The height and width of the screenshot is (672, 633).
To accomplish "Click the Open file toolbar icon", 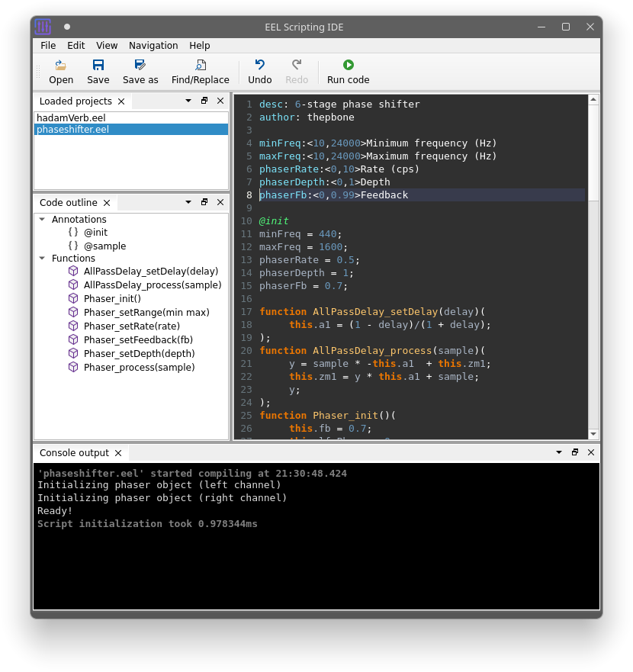I will (61, 66).
